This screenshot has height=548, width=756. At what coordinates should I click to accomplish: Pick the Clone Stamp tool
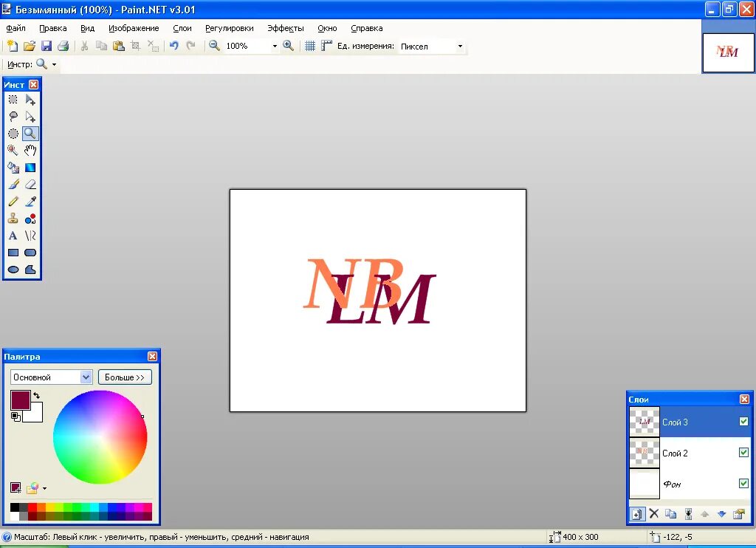tap(13, 219)
